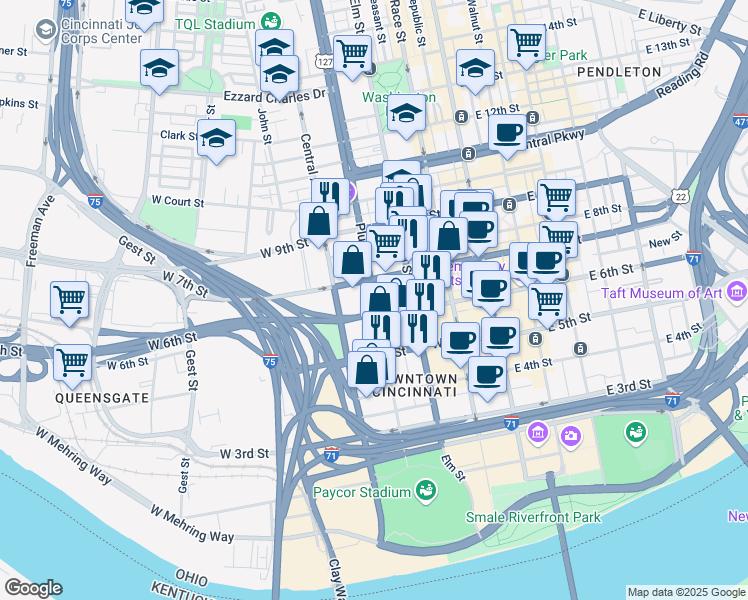Viewport: 748px width, 600px height.
Task: Click restaurant marker next to Central Ave label
Action: [330, 193]
